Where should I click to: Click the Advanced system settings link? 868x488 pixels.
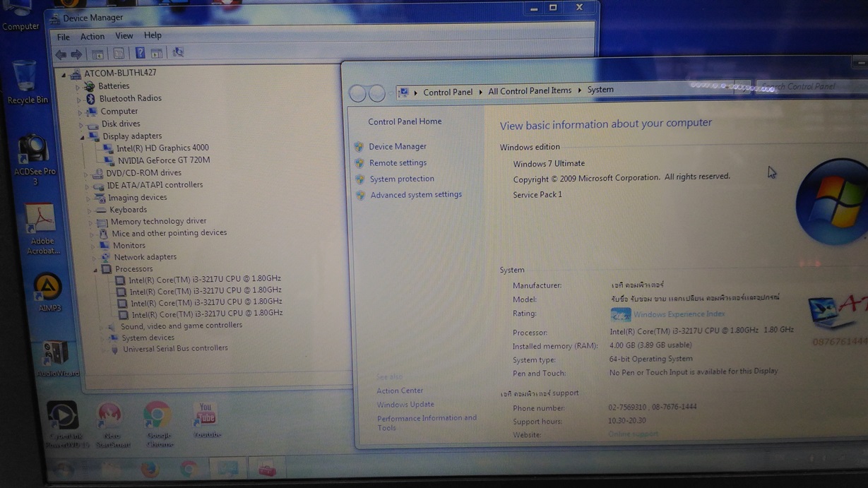click(x=416, y=194)
